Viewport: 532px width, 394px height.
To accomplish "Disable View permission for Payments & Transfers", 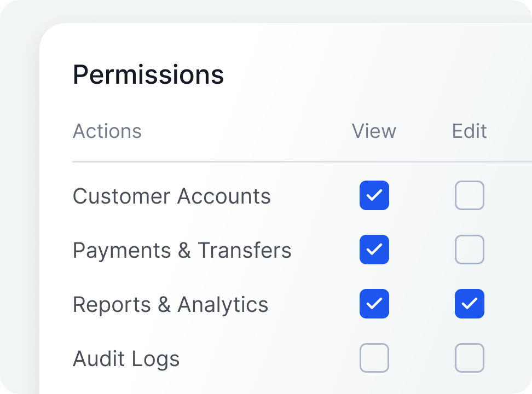I will point(374,250).
